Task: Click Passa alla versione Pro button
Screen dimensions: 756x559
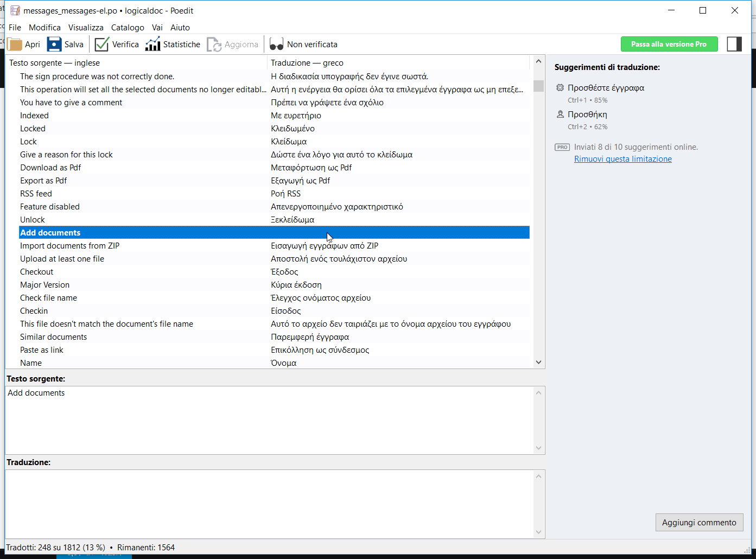Action: [669, 44]
